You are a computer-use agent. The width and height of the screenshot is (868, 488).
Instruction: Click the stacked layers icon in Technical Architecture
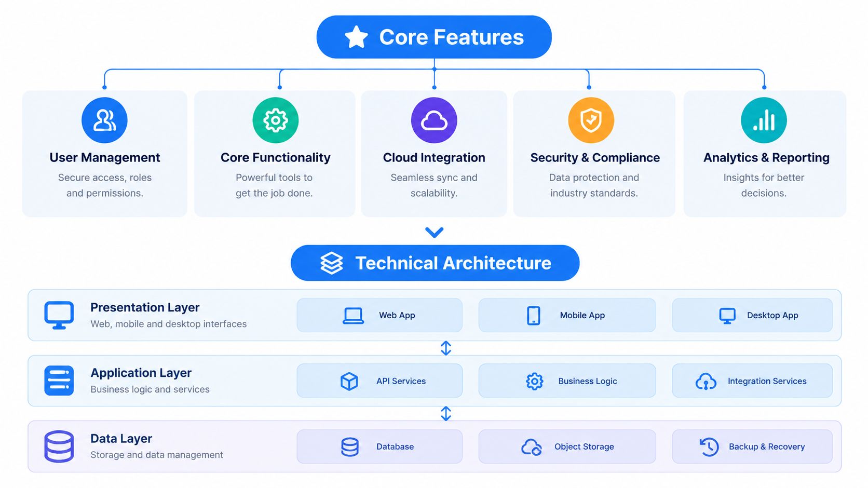coord(331,263)
